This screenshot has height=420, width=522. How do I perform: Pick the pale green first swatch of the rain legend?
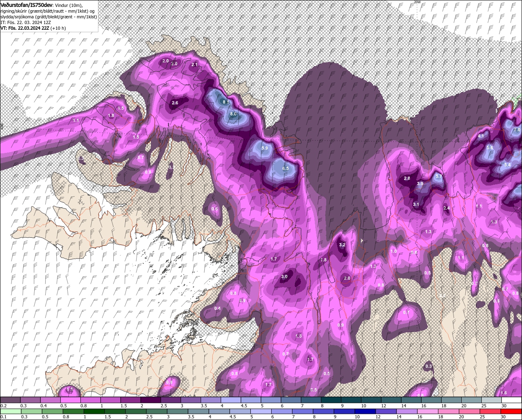(10, 411)
